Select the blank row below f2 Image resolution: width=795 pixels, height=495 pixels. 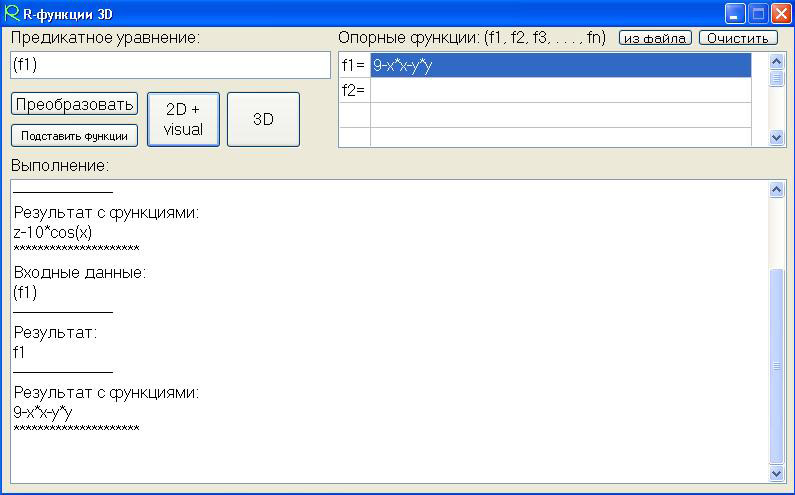560,114
